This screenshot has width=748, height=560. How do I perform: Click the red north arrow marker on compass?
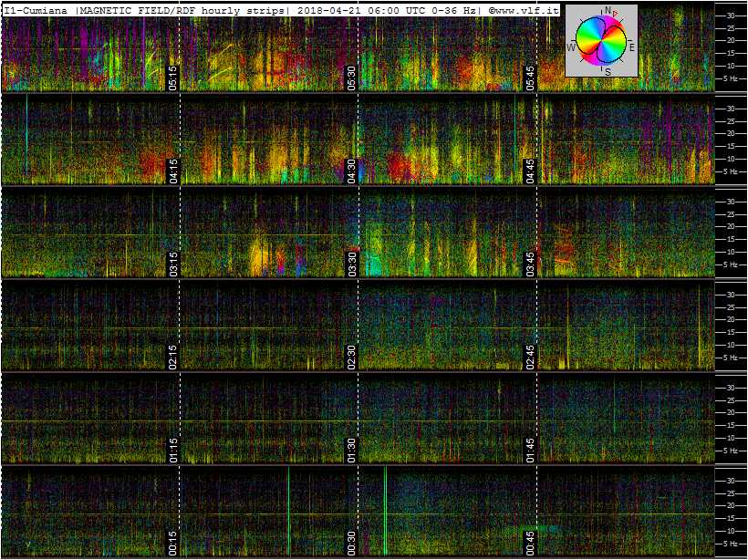coord(616,14)
